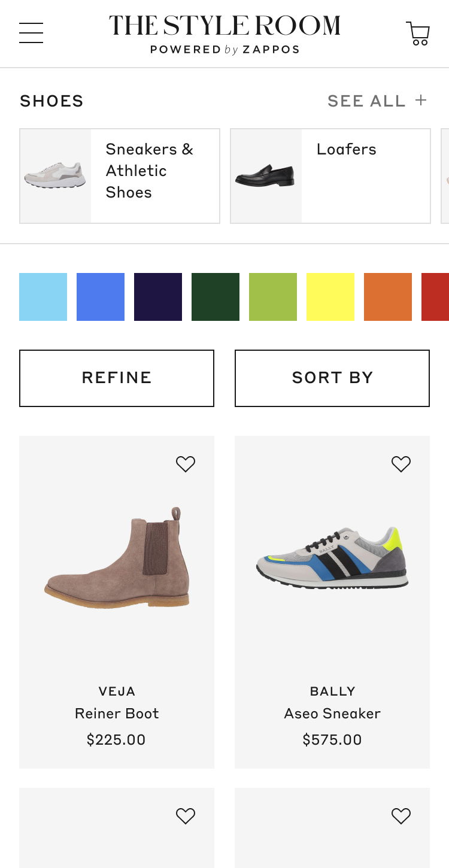Open the Aseo Sneaker product name link
This screenshot has height=868, width=449.
click(332, 714)
